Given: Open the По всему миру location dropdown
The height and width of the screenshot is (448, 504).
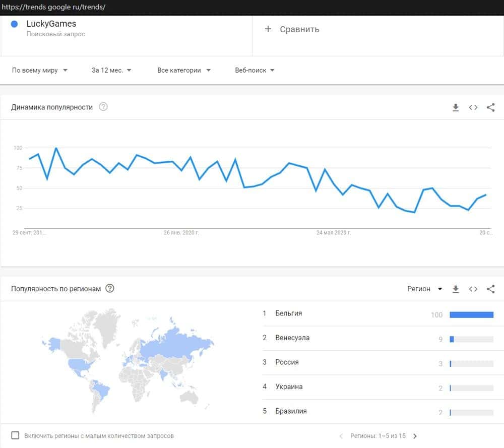Looking at the screenshot, I should click(40, 71).
